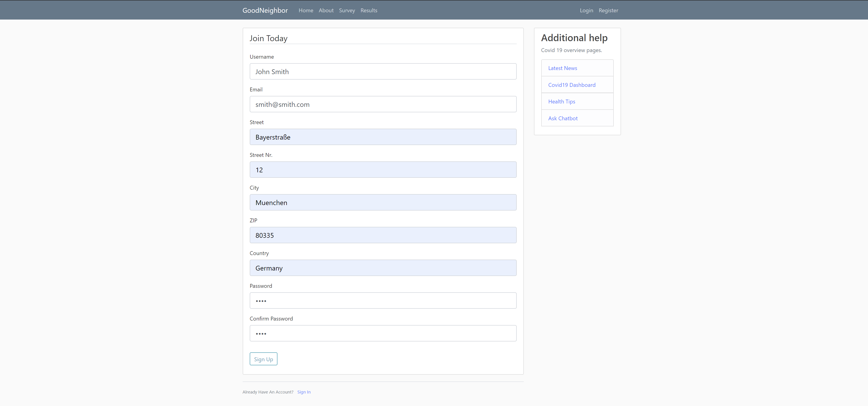Open the Survey nav link

[347, 10]
